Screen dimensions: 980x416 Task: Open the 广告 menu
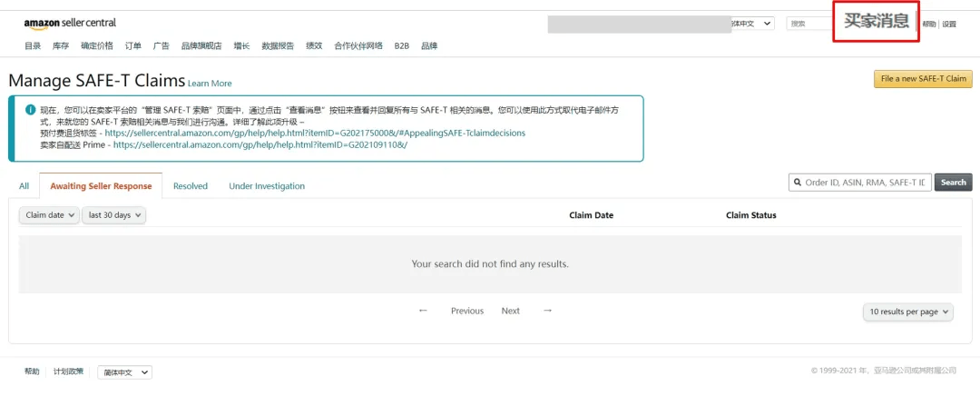point(162,45)
